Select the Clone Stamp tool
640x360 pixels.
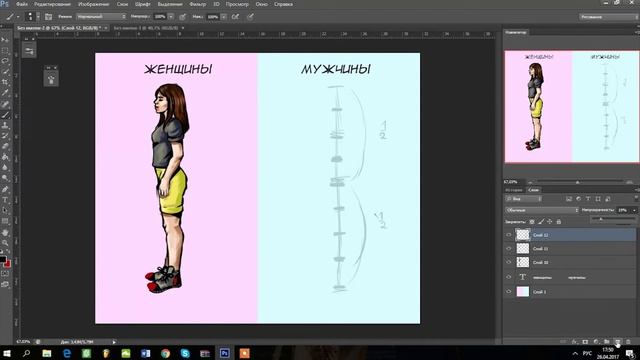tap(5, 126)
